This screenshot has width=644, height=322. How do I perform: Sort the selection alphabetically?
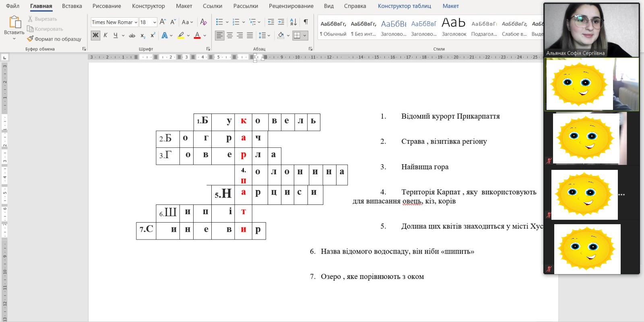point(293,22)
